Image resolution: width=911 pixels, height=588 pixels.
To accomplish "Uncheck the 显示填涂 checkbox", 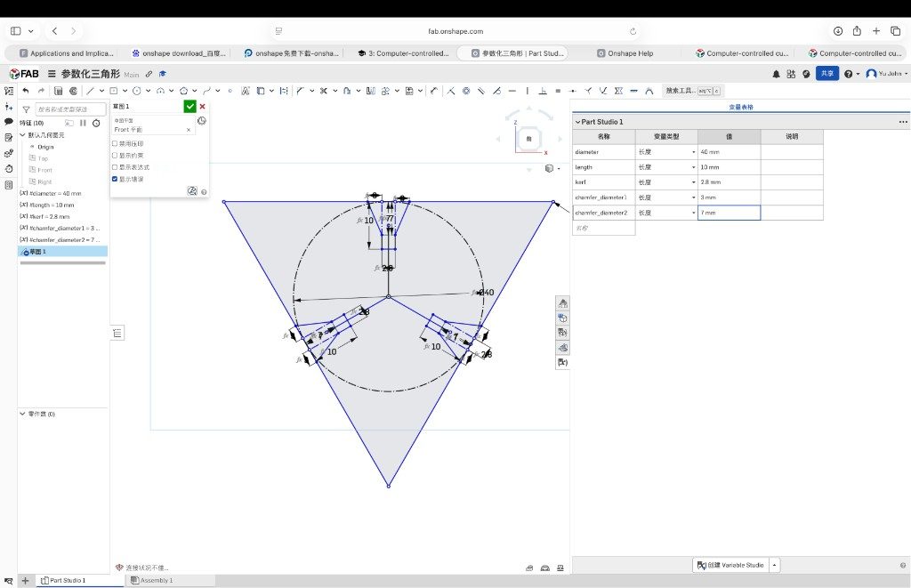I will pos(115,179).
